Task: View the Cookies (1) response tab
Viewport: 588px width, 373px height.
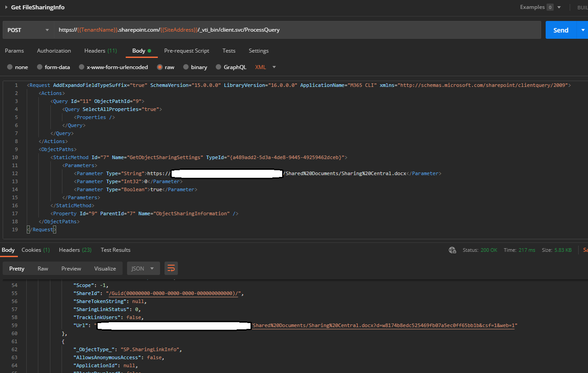Action: 35,250
